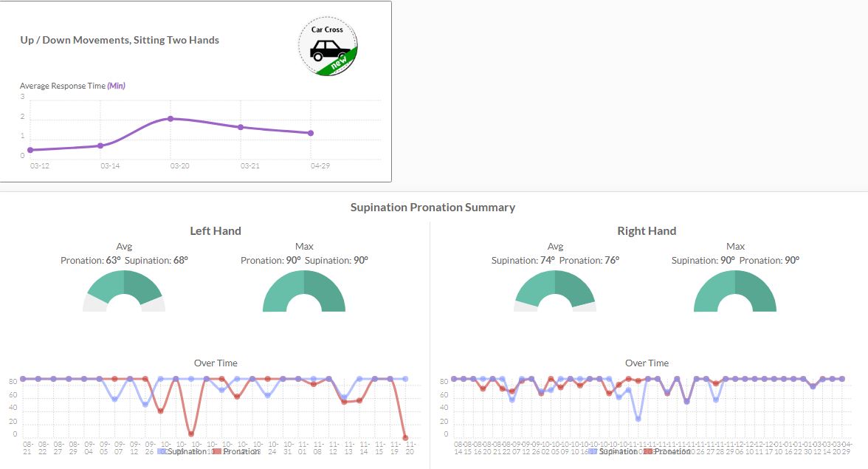Toggle Supination series in Left Hand chart legend
Image resolution: width=868 pixels, height=469 pixels.
coord(181,451)
